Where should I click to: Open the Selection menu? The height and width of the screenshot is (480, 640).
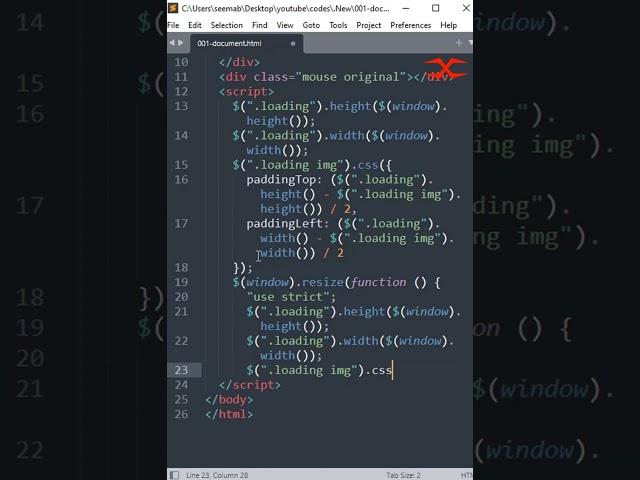click(227, 25)
